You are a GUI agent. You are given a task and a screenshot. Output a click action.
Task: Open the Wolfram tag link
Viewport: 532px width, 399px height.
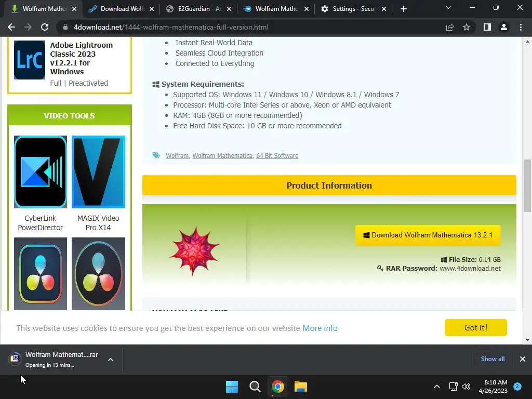177,156
